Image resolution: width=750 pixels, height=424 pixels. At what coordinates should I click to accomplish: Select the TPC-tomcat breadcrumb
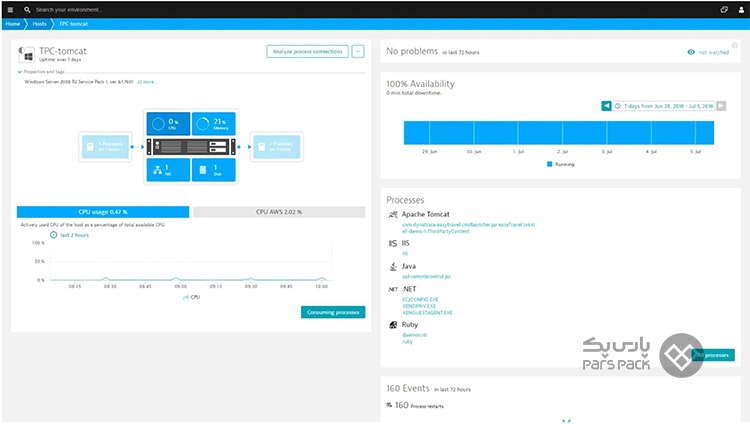(73, 24)
